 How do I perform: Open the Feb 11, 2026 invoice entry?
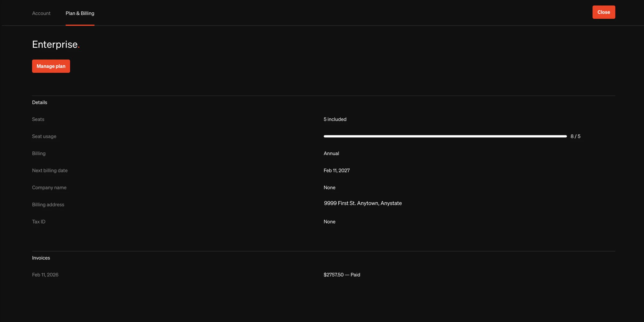pos(45,275)
